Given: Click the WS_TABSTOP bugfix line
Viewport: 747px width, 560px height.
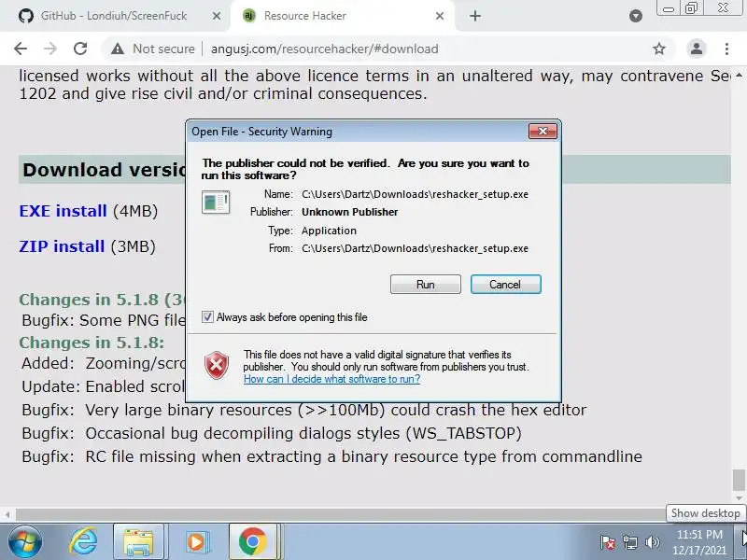Looking at the screenshot, I should tap(272, 433).
